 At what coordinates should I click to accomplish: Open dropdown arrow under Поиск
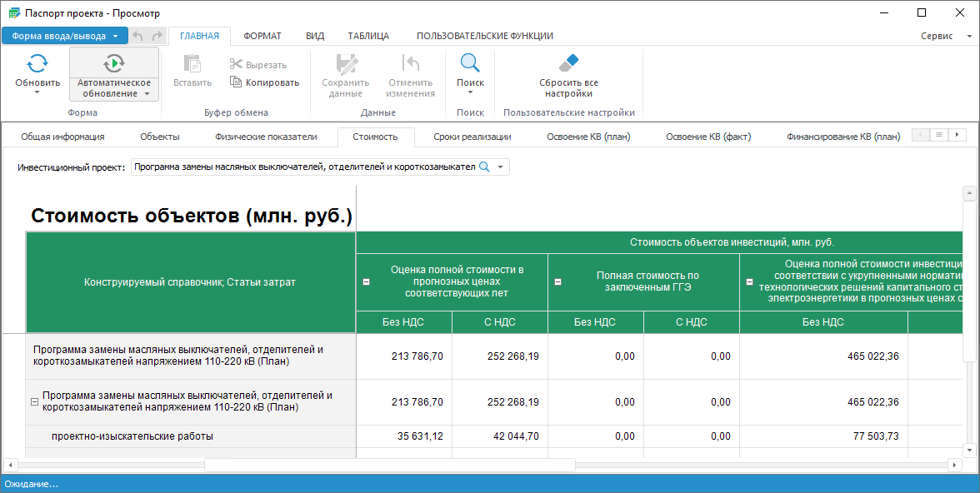pyautogui.click(x=470, y=93)
